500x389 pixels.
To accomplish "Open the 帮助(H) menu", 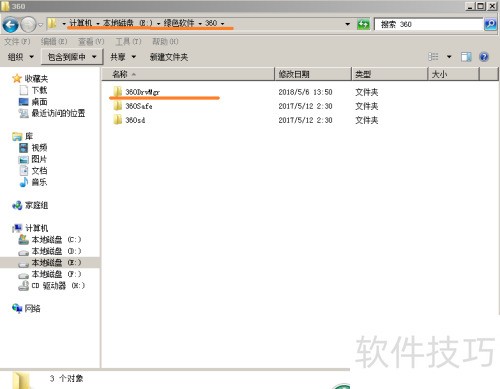I will tap(165, 41).
